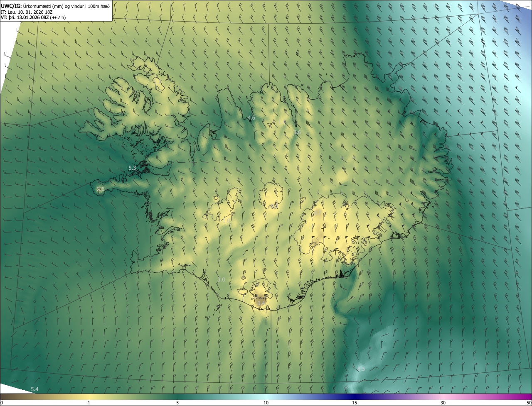Click the 30 tick on the color scale

(x=443, y=403)
